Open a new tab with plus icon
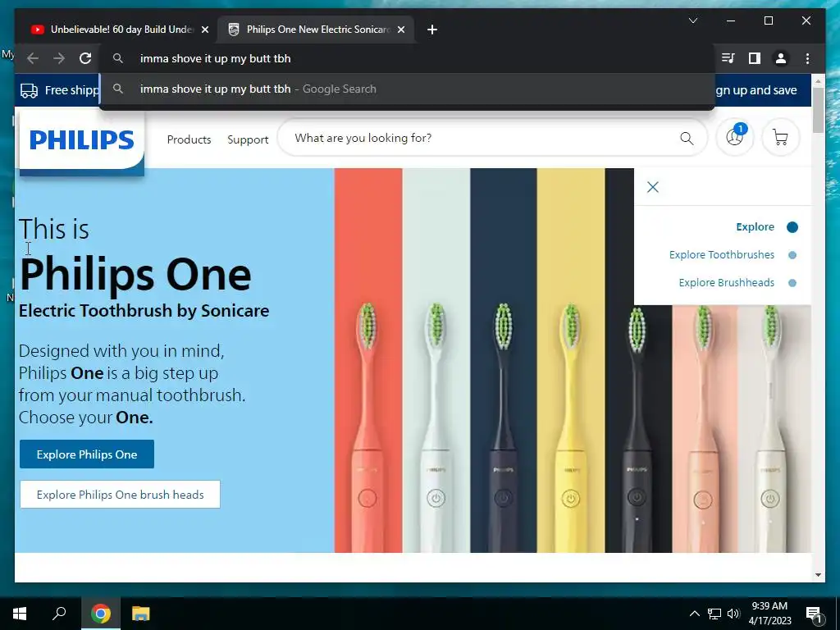840x630 pixels. pyautogui.click(x=432, y=30)
